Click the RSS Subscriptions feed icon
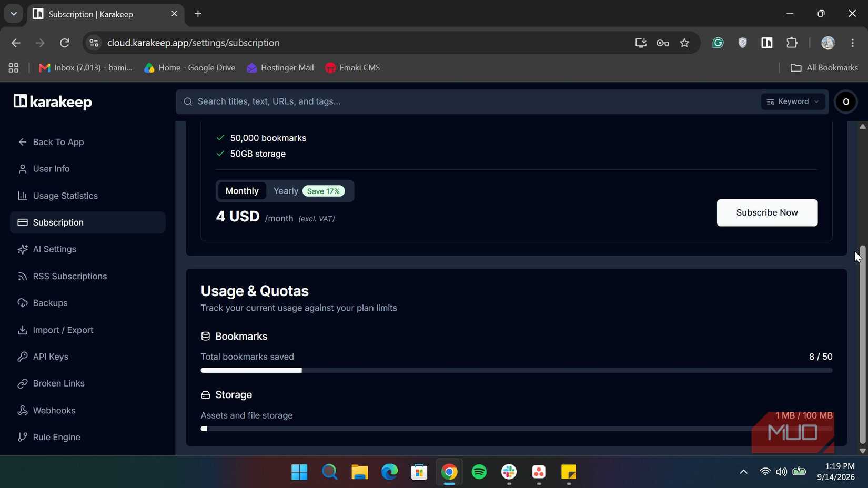 point(22,276)
